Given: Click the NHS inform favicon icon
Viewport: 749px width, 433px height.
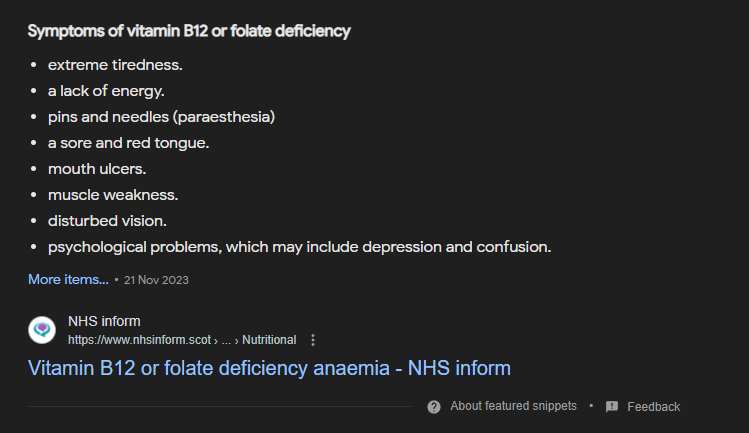Looking at the screenshot, I should [42, 330].
